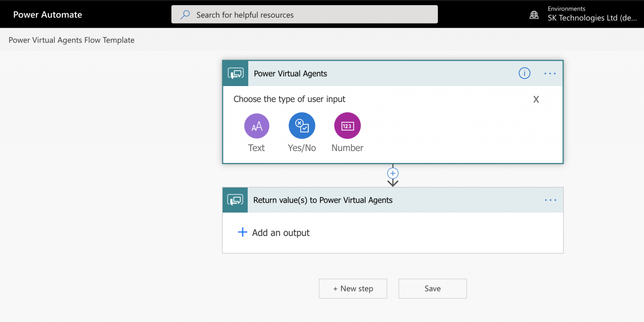This screenshot has height=322, width=644.
Task: Insert a new step via the plus circle
Action: tap(392, 173)
